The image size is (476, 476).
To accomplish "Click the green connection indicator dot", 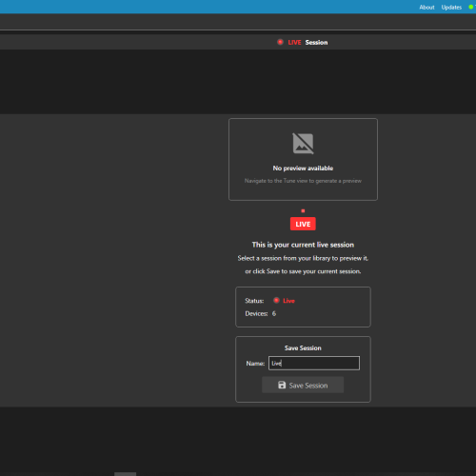I will 471,7.
